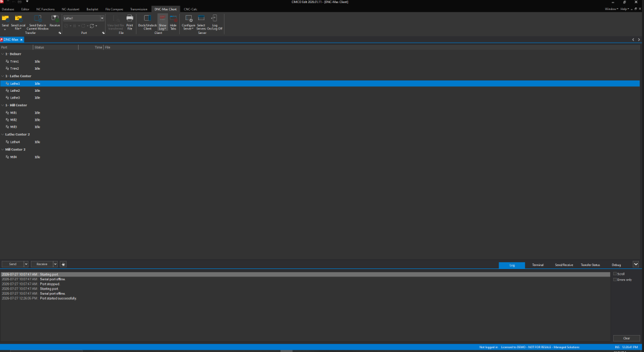Open the Window menu dropdown
644x352 pixels.
pos(611,9)
